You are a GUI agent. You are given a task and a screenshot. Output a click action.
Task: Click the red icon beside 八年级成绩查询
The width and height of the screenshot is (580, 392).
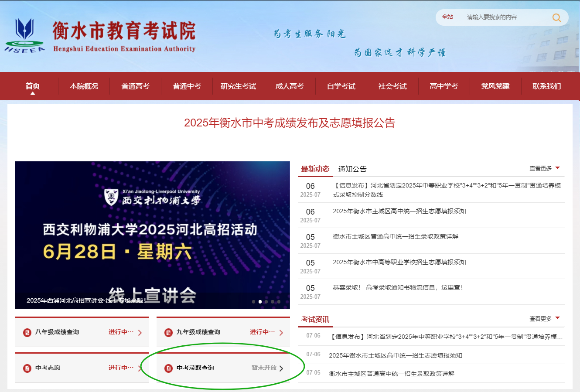point(27,333)
